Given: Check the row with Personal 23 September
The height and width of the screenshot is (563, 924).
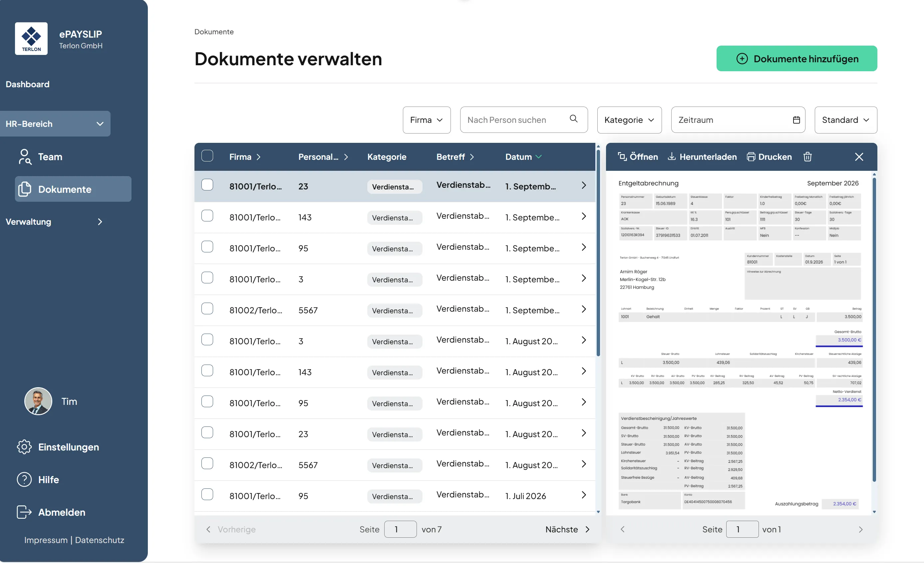Looking at the screenshot, I should pos(207,185).
